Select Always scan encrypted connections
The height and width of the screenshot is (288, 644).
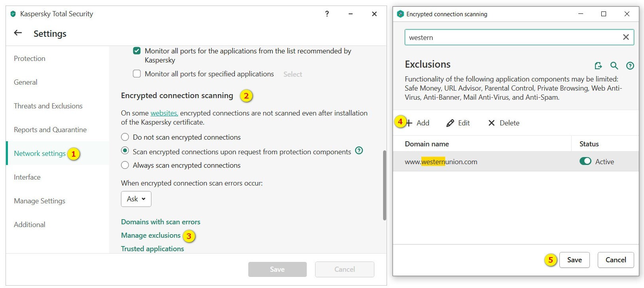125,165
